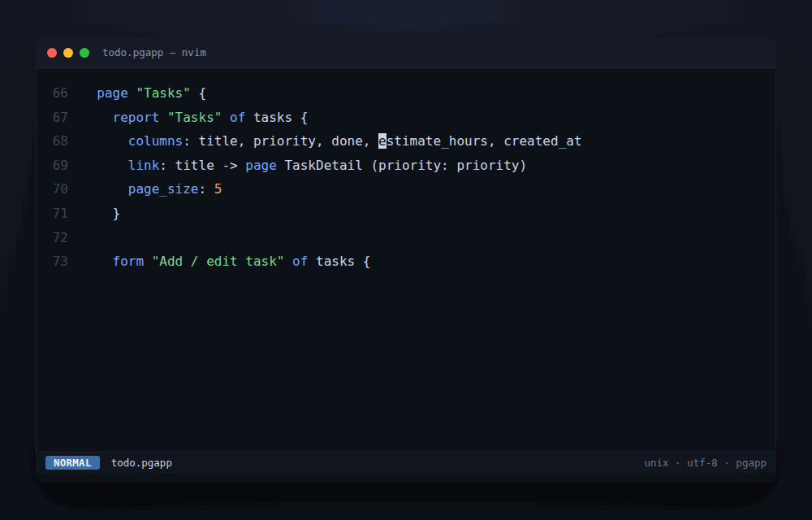The width and height of the screenshot is (812, 520).
Task: Click "created_at" in the columns list
Action: (542, 141)
